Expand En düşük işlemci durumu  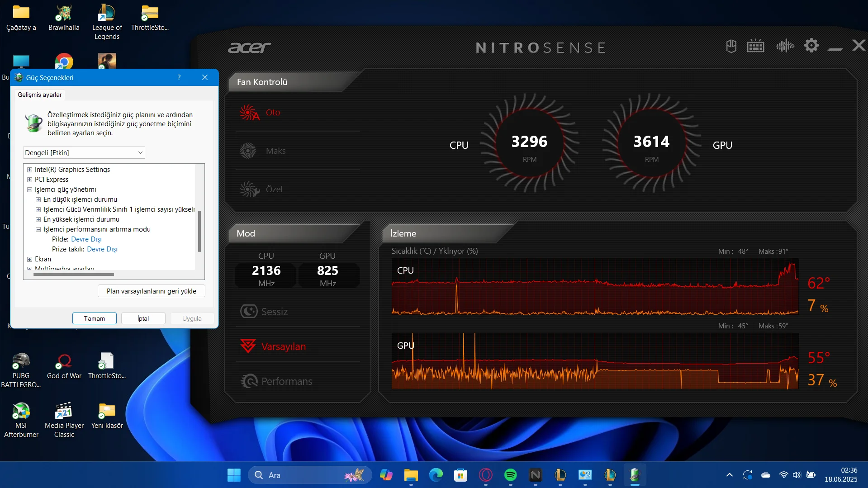pyautogui.click(x=38, y=199)
